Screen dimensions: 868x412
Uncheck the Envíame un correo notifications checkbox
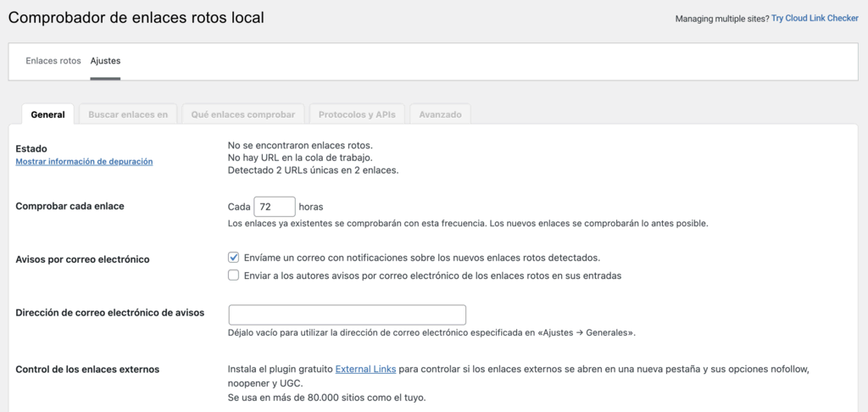234,258
